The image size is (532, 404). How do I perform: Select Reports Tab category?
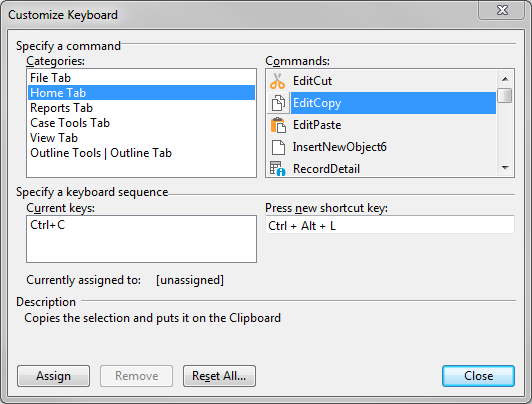click(141, 108)
